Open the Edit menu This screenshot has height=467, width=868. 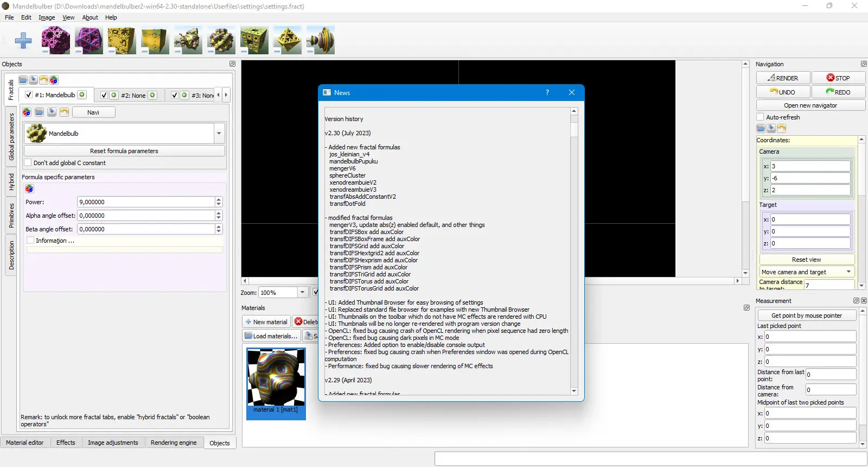(x=26, y=17)
